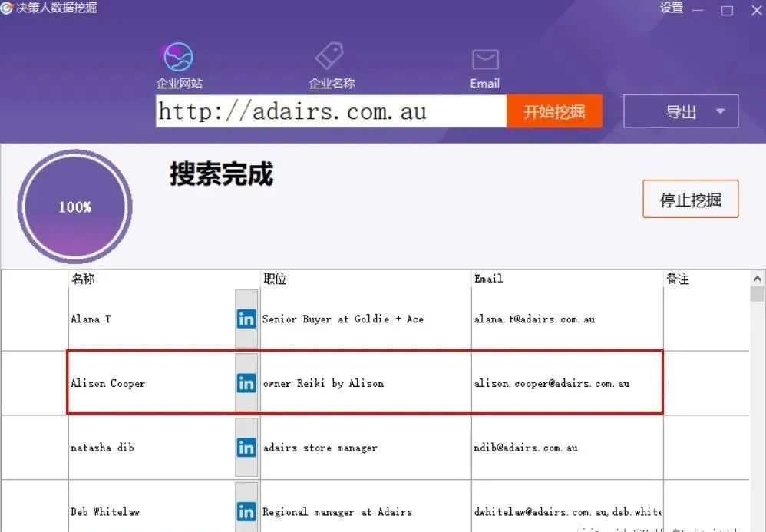This screenshot has width=766, height=532.
Task: Click 'owner Reiki by Alison' cell
Action: coord(323,384)
